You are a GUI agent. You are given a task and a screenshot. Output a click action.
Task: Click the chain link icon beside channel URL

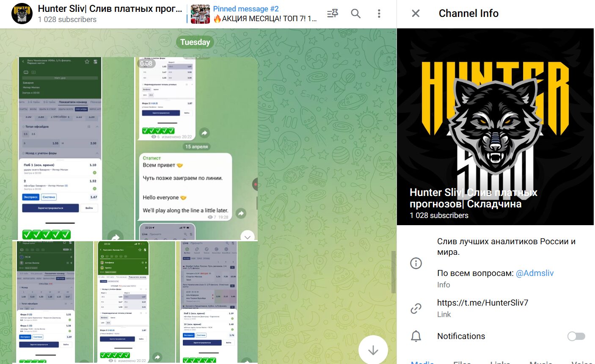[416, 309]
